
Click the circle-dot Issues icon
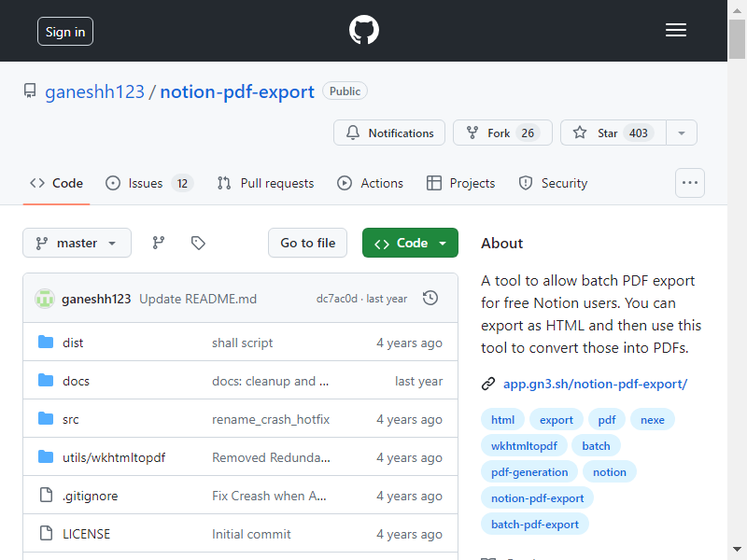(x=113, y=183)
